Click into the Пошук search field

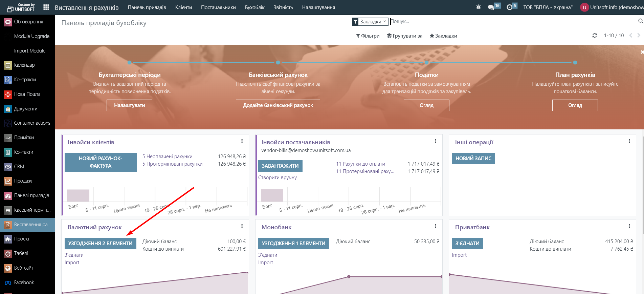pos(508,21)
